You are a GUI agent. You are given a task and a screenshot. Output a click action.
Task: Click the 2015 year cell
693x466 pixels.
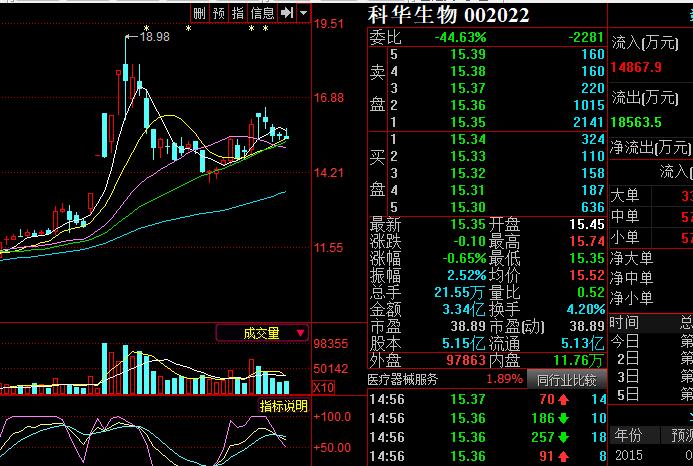point(628,455)
